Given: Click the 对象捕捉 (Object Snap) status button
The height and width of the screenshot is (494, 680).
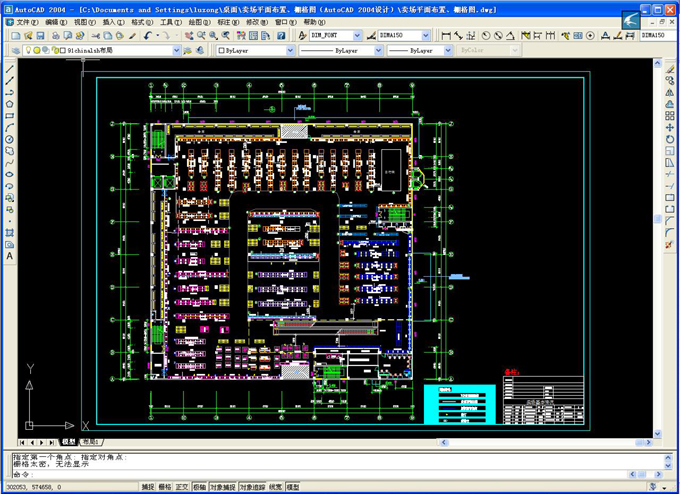Looking at the screenshot, I should 223,487.
